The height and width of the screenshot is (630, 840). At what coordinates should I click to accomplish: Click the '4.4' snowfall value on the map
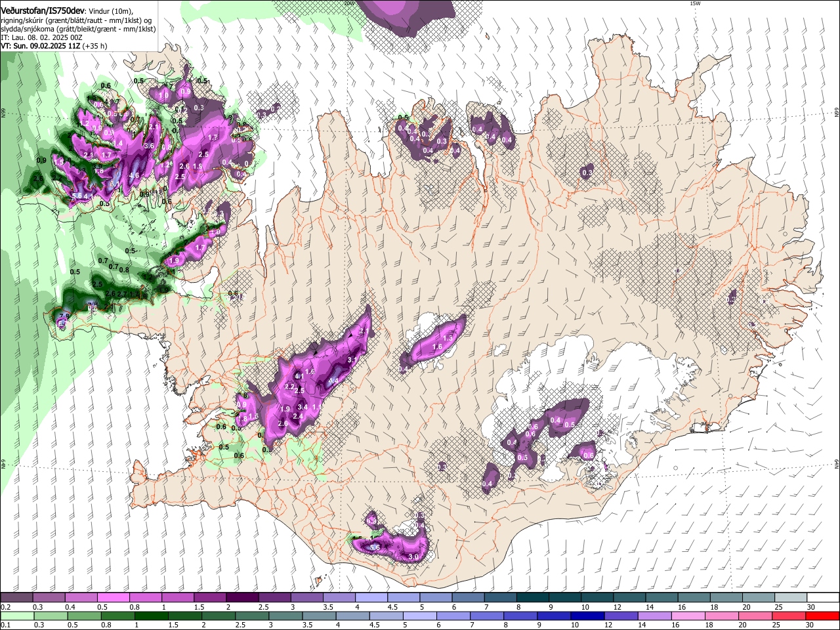[333, 381]
